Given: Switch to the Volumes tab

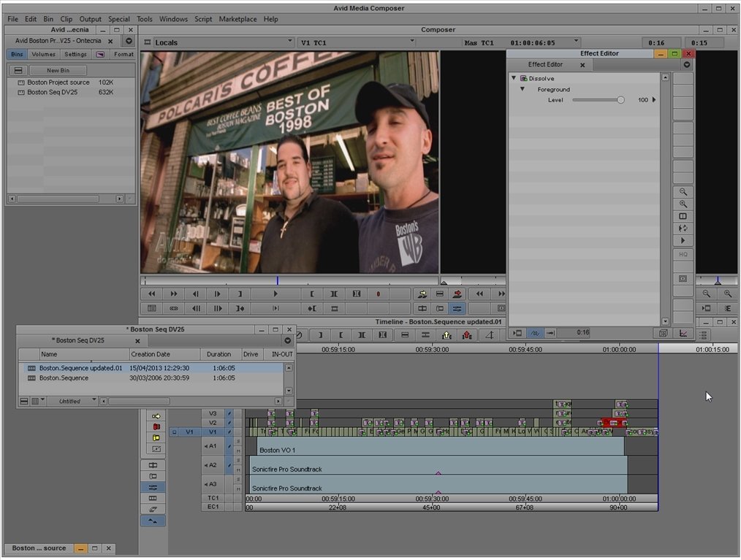Looking at the screenshot, I should pos(43,54).
